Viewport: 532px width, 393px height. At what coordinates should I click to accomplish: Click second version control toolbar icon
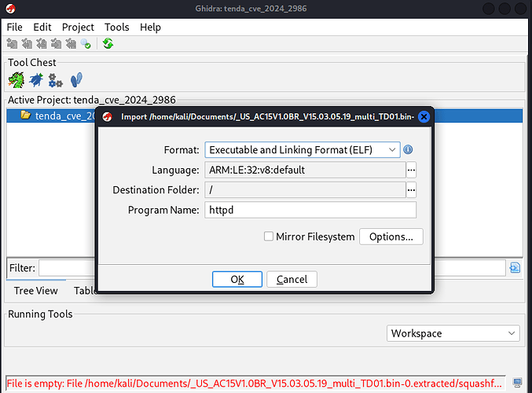[x=27, y=44]
